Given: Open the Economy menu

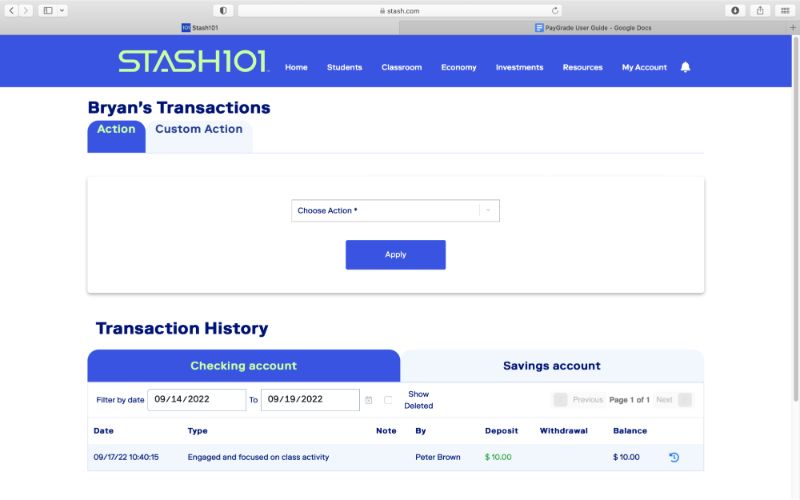Looking at the screenshot, I should pyautogui.click(x=458, y=67).
